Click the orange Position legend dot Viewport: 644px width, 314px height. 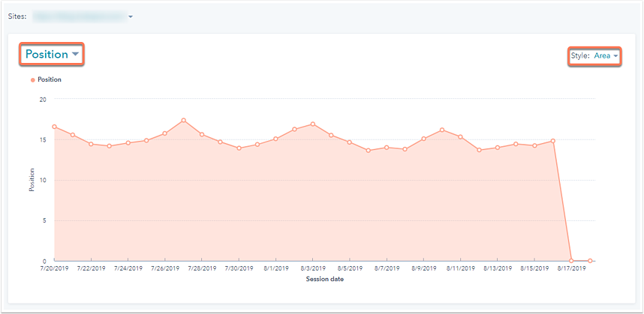(33, 79)
